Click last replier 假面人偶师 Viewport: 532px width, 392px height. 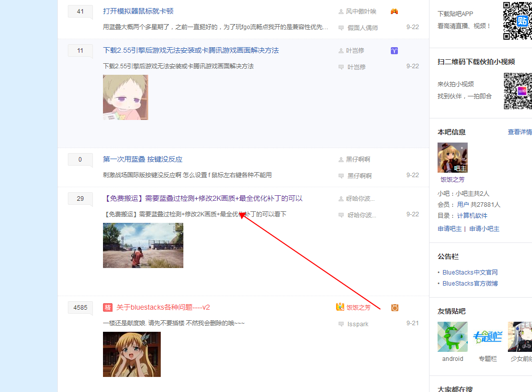[x=362, y=28]
